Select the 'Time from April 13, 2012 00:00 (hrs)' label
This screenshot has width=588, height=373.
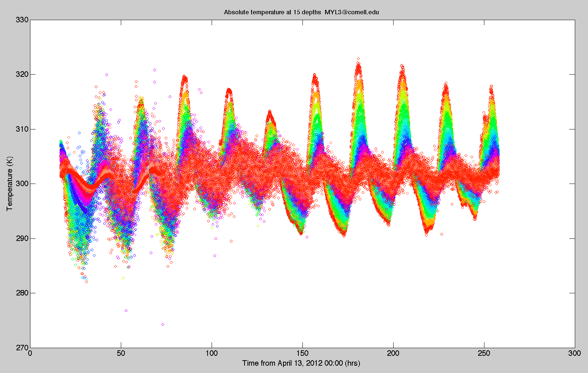(301, 363)
